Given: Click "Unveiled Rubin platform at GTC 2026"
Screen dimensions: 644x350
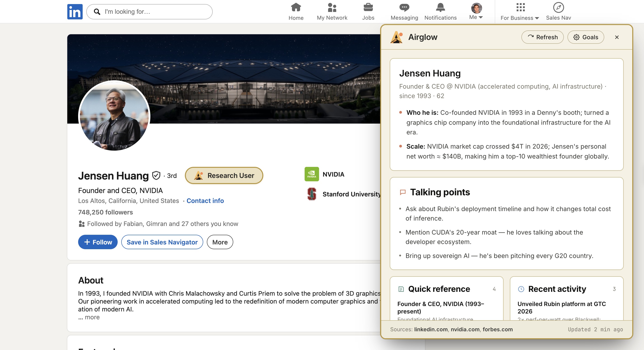Looking at the screenshot, I should 562,308.
